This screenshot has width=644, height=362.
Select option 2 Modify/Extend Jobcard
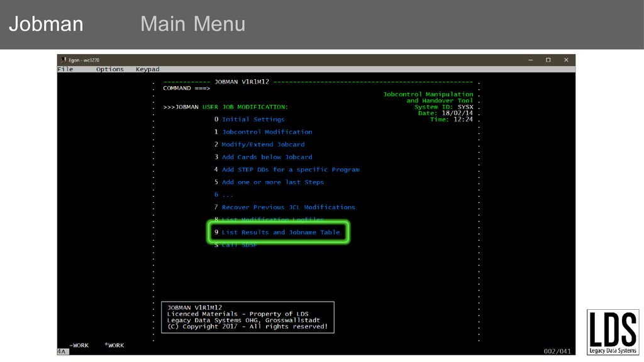click(x=259, y=145)
